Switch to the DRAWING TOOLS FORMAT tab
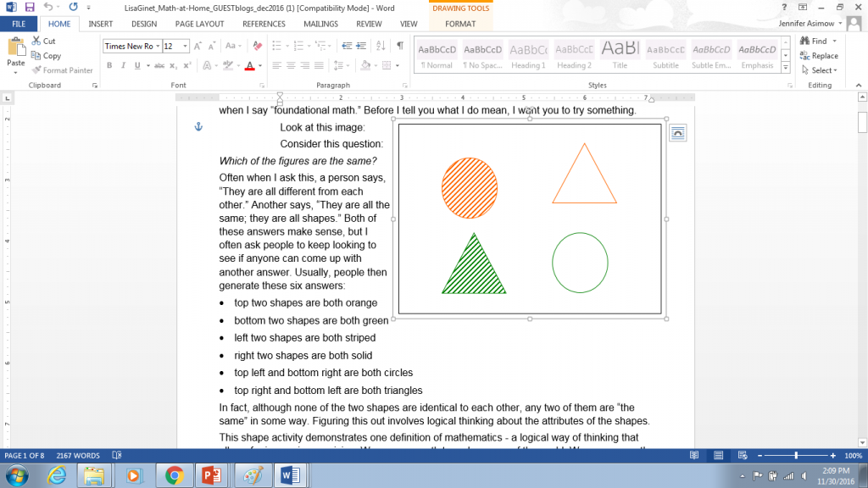Viewport: 868px width, 488px height. tap(460, 24)
